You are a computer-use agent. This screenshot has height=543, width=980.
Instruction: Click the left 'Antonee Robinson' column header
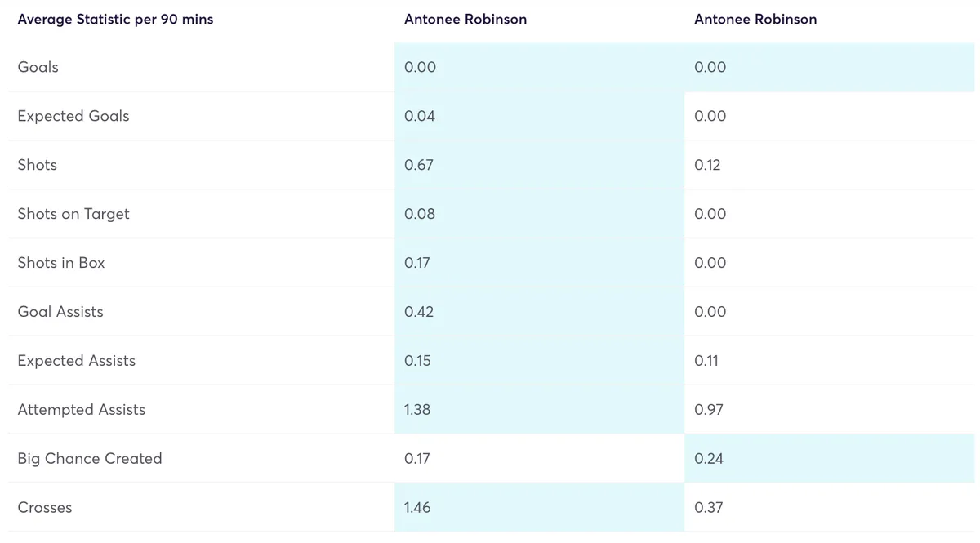point(465,20)
